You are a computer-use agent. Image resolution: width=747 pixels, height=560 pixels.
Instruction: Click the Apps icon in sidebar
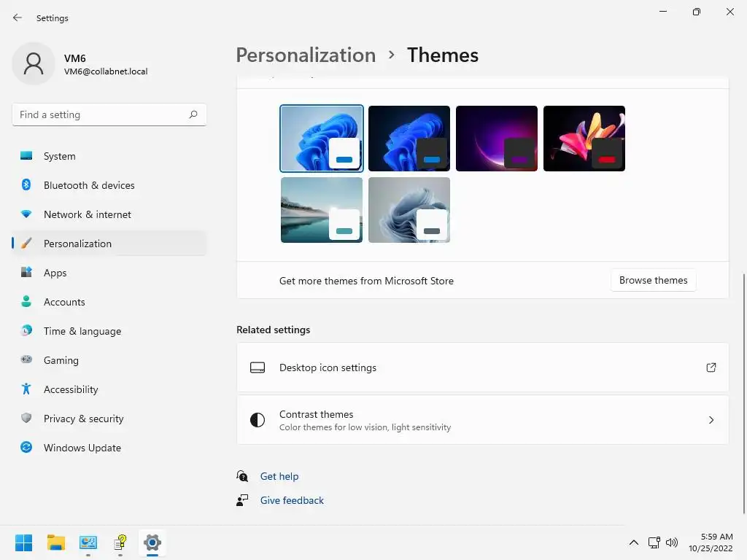click(x=26, y=272)
